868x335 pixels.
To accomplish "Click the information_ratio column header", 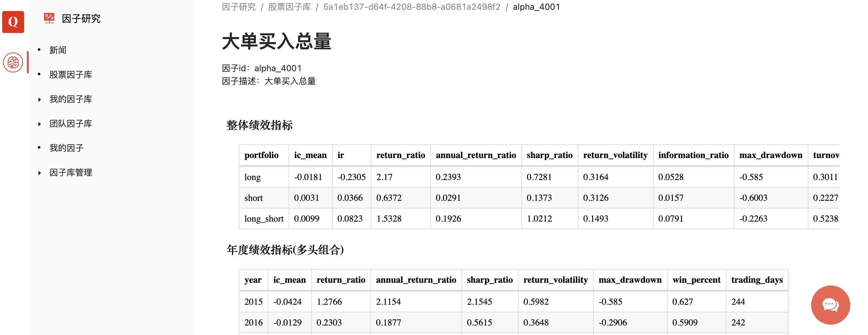I will point(694,155).
